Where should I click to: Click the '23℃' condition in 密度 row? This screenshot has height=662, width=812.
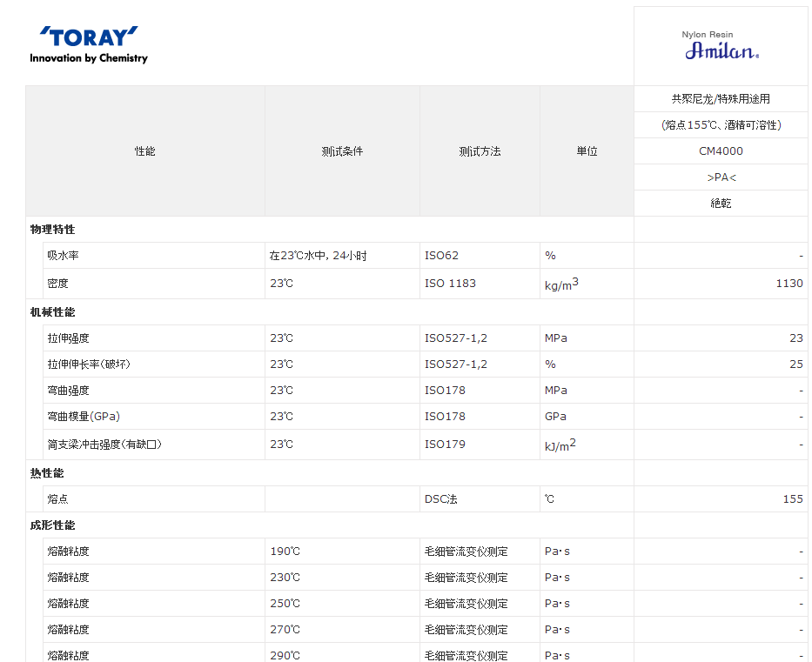tap(281, 283)
